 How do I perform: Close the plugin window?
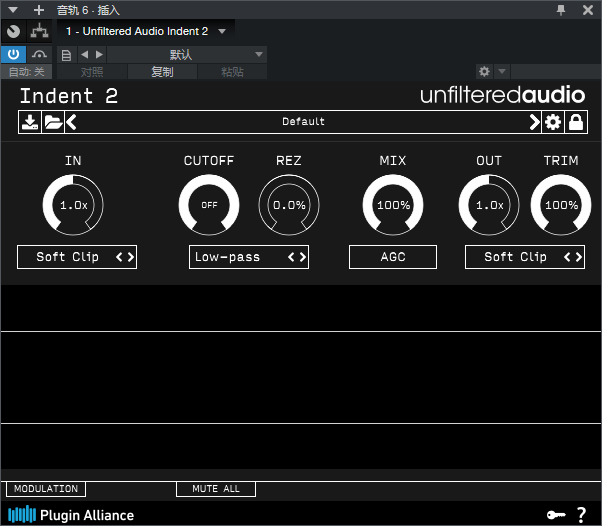click(x=588, y=10)
